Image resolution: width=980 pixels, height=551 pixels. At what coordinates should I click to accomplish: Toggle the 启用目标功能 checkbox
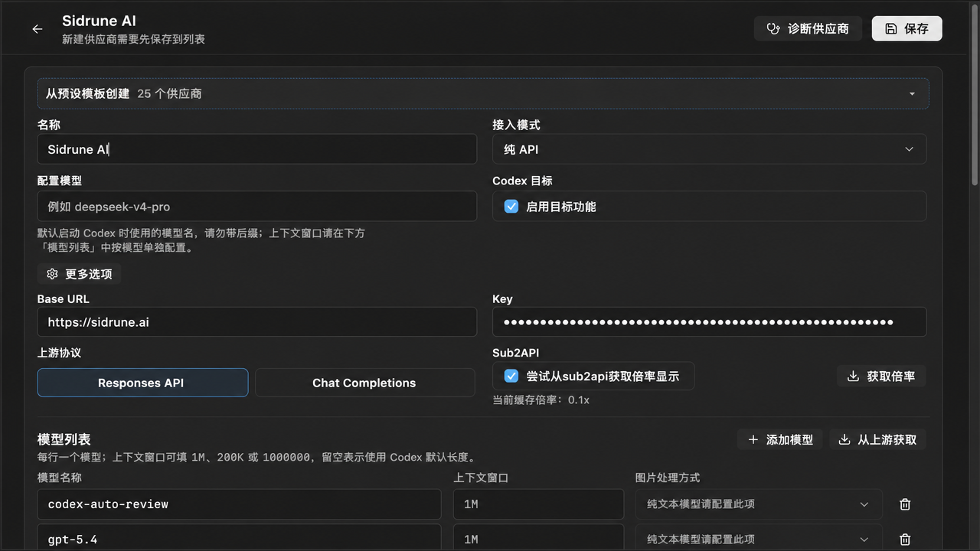[x=511, y=207]
